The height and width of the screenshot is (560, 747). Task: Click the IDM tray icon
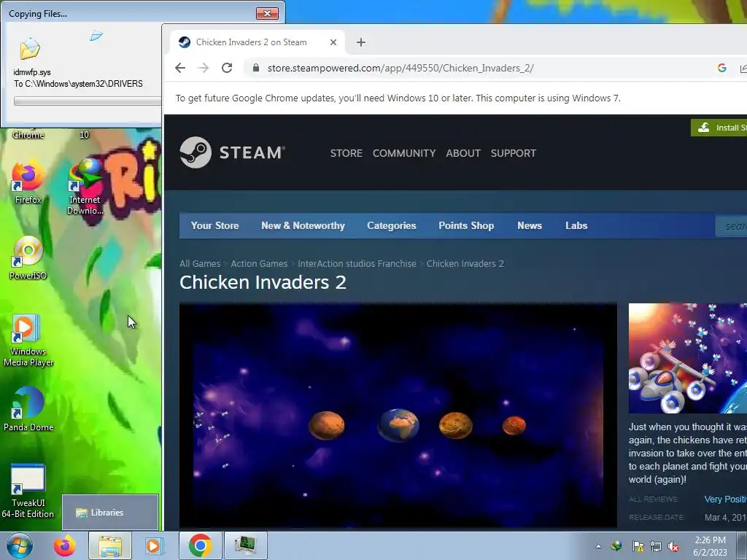pyautogui.click(x=616, y=546)
